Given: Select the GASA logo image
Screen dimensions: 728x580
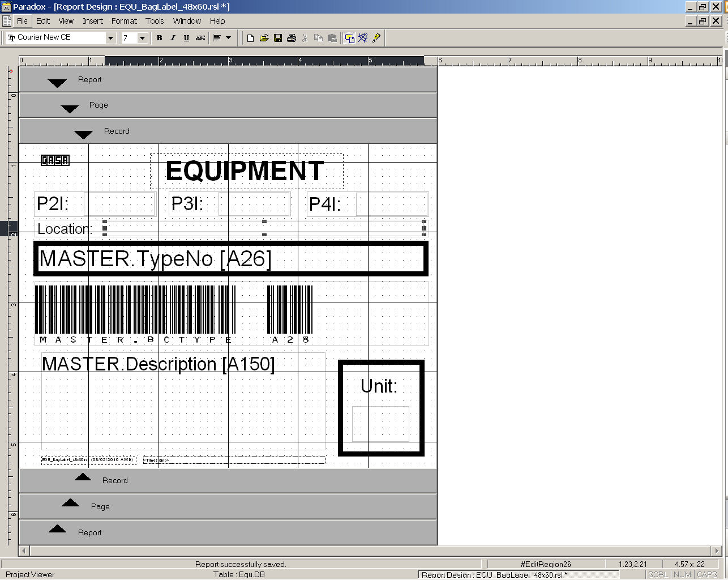Looking at the screenshot, I should [55, 160].
